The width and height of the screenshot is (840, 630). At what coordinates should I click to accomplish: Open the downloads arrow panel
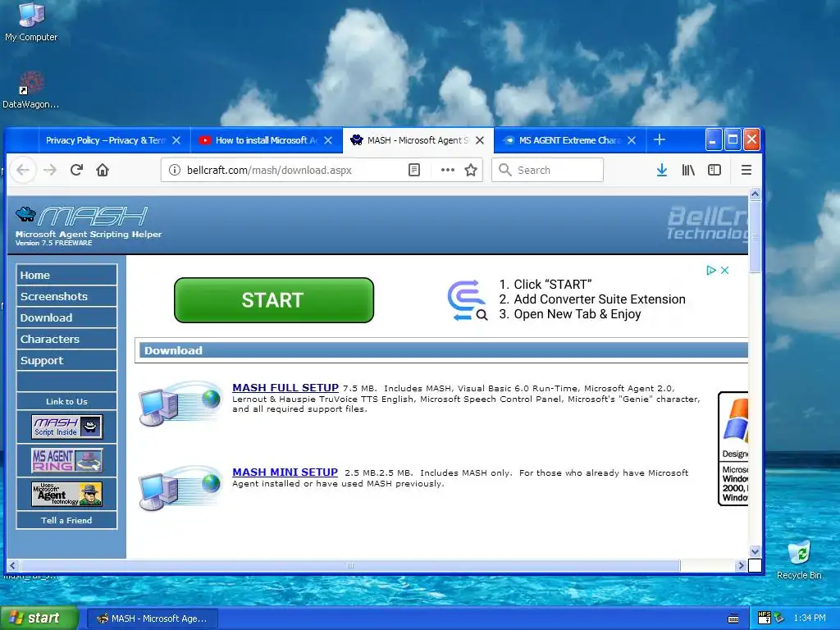662,171
